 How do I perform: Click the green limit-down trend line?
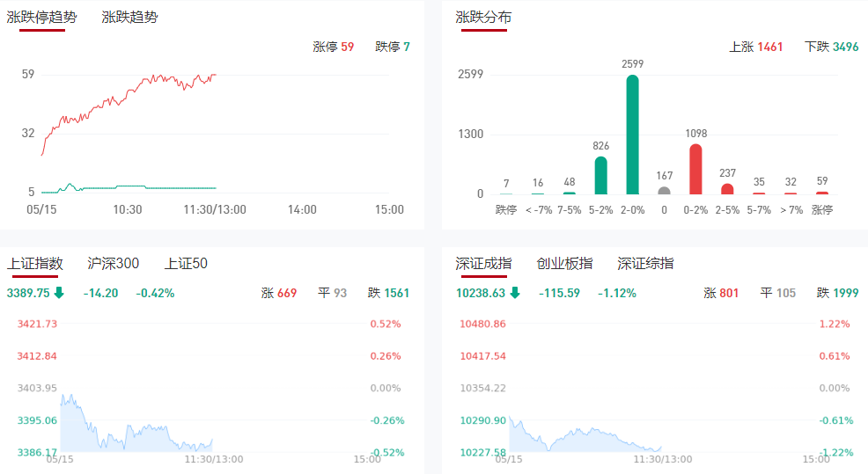coord(129,188)
